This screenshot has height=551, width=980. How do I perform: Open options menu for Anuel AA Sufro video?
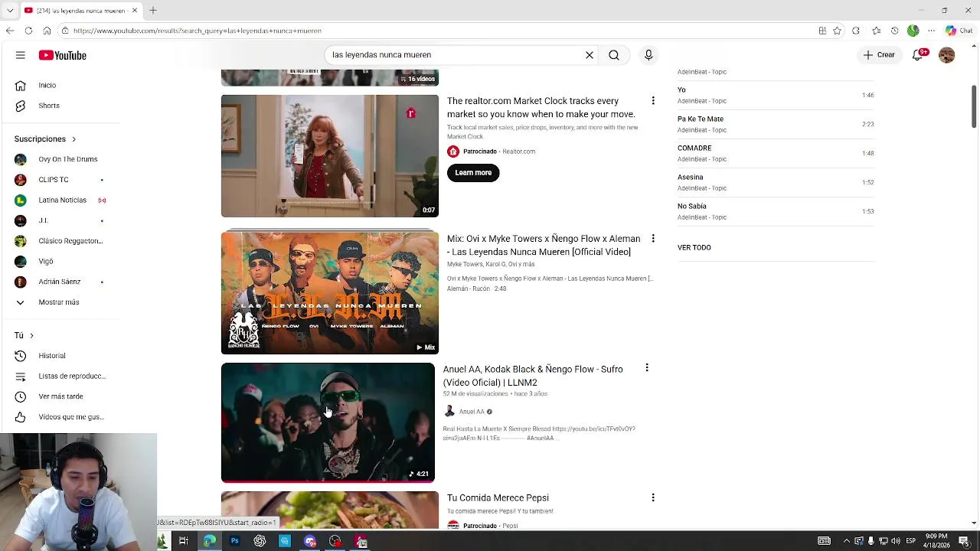pyautogui.click(x=647, y=368)
